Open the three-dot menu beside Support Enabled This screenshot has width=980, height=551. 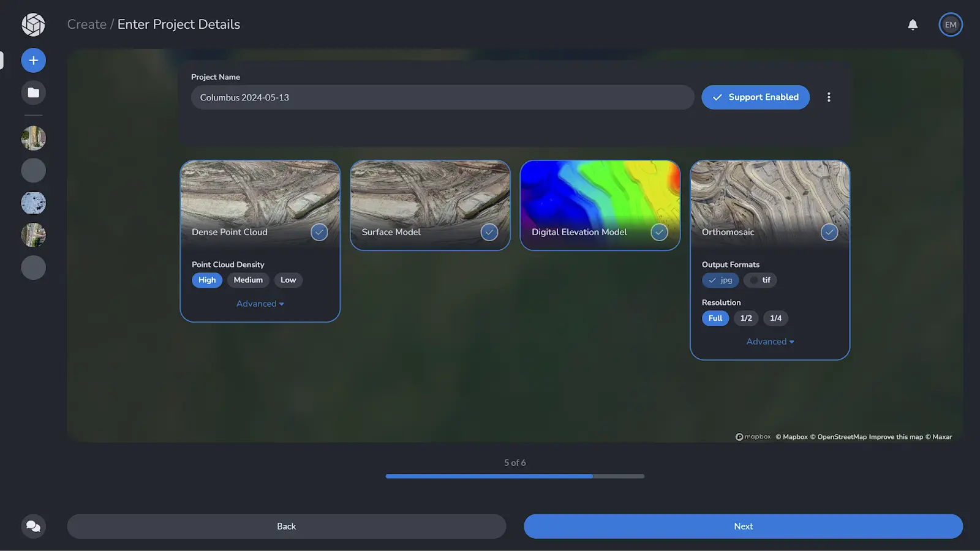[x=829, y=97]
